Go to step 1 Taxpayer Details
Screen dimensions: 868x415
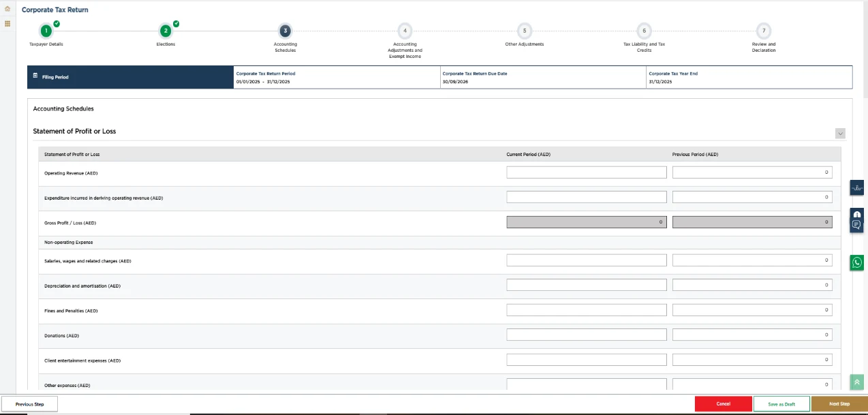point(46,31)
